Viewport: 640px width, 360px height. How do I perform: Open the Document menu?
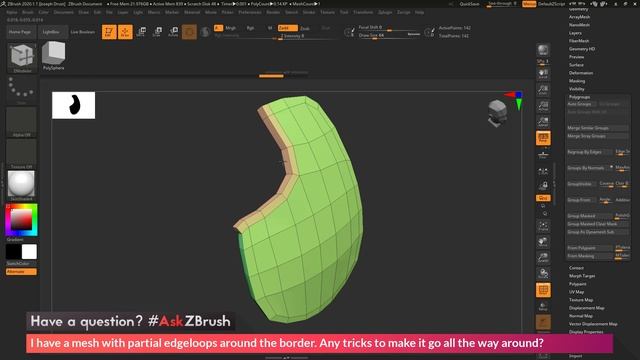(64, 12)
